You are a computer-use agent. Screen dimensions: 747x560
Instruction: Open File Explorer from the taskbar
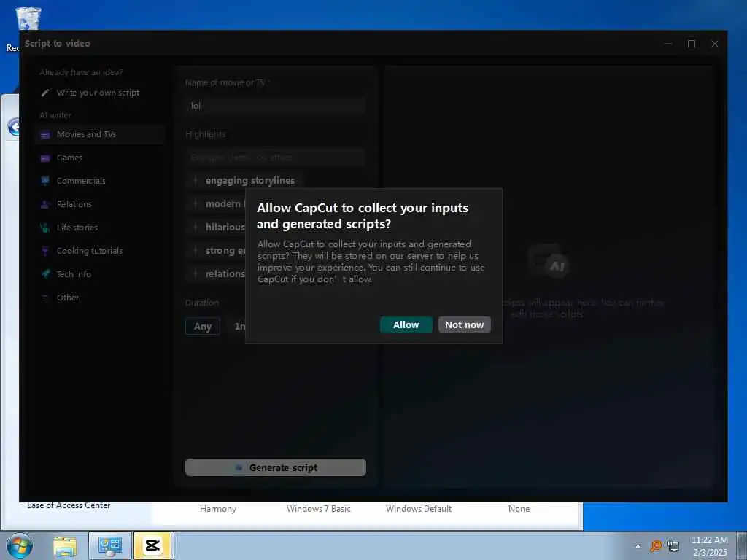[x=65, y=546]
